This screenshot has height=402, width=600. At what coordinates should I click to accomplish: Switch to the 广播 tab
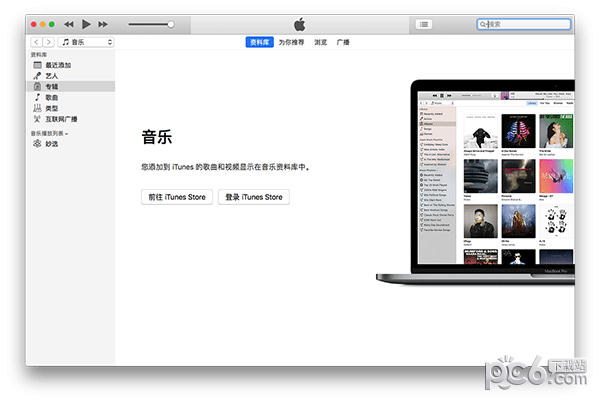pyautogui.click(x=343, y=42)
